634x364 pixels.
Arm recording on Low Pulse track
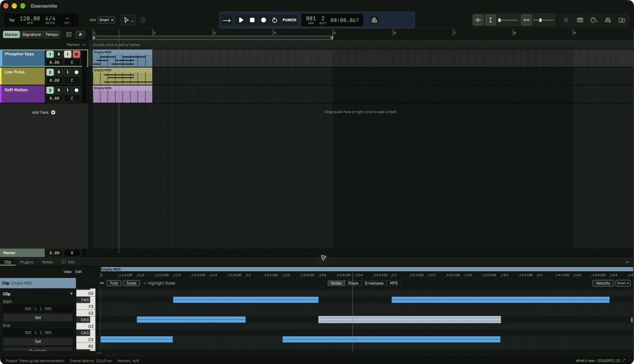[76, 73]
